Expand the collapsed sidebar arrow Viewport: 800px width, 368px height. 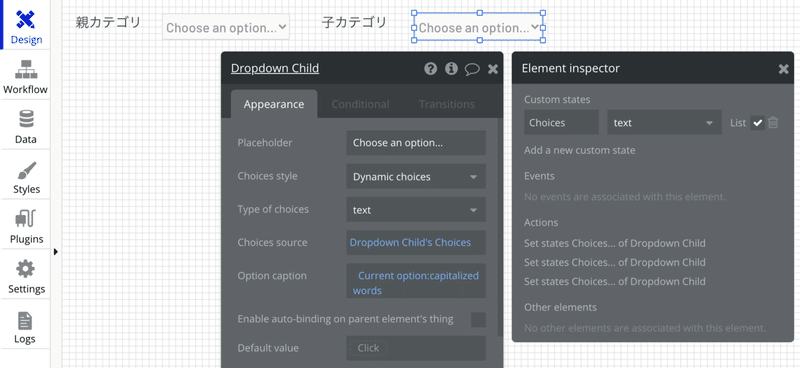click(x=56, y=252)
